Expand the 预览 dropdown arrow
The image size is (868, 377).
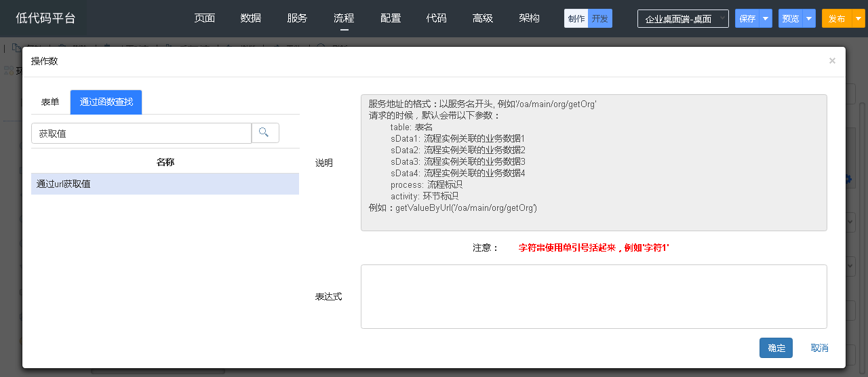coord(809,18)
